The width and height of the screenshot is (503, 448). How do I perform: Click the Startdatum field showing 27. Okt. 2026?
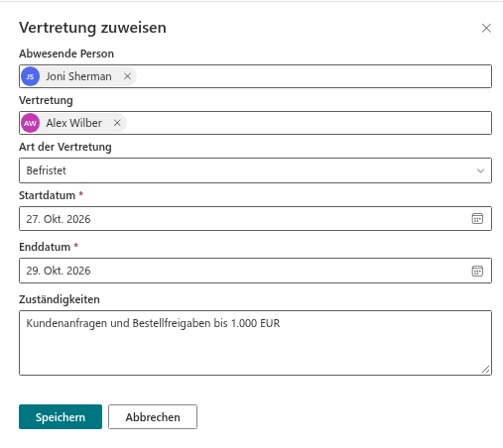(255, 219)
